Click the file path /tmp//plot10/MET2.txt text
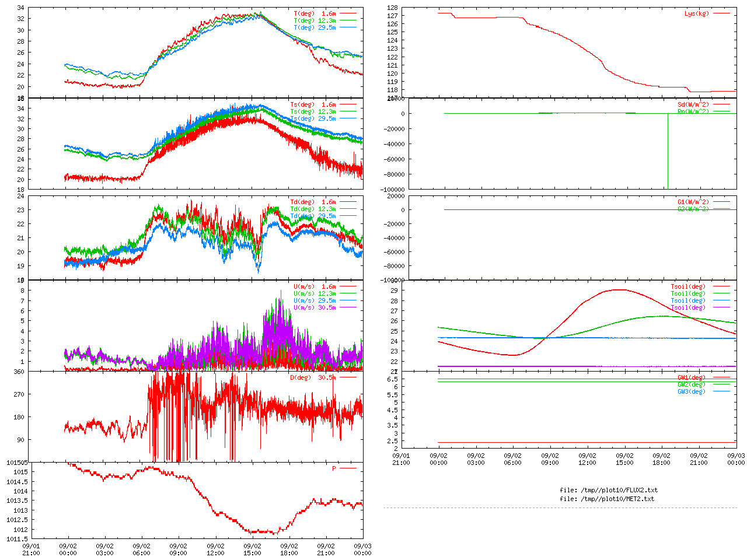Image resolution: width=747 pixels, height=560 pixels. (x=606, y=499)
